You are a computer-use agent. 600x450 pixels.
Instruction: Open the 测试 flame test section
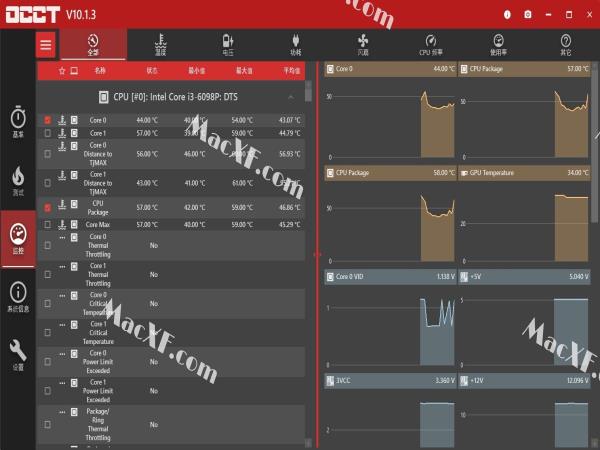point(18,181)
